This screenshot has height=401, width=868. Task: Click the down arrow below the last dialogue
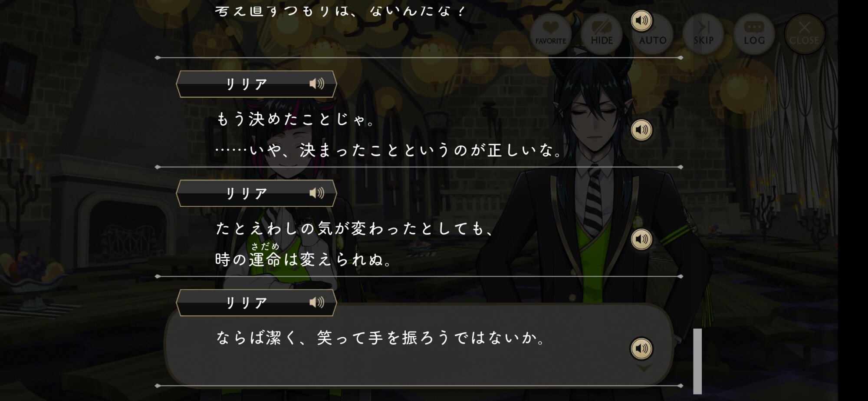click(x=644, y=368)
